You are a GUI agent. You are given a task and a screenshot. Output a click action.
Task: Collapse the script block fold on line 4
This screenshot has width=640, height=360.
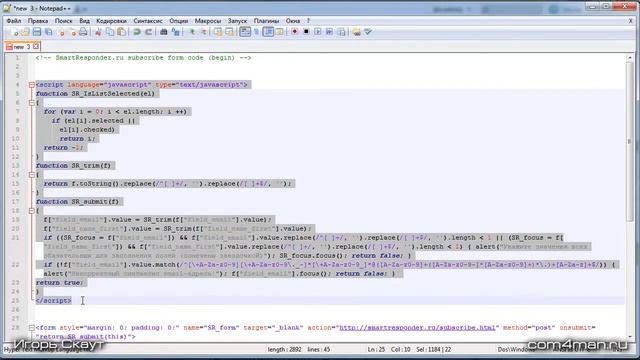tap(31, 85)
